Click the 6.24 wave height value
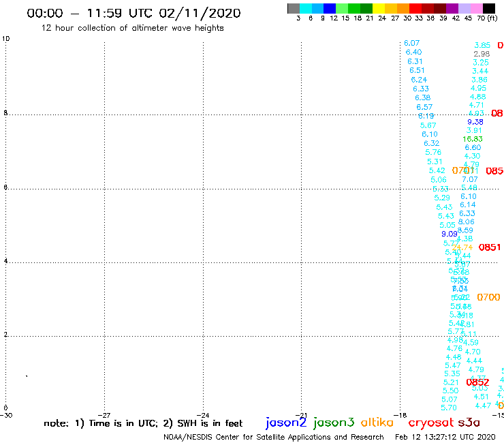504x443 pixels. (x=419, y=80)
